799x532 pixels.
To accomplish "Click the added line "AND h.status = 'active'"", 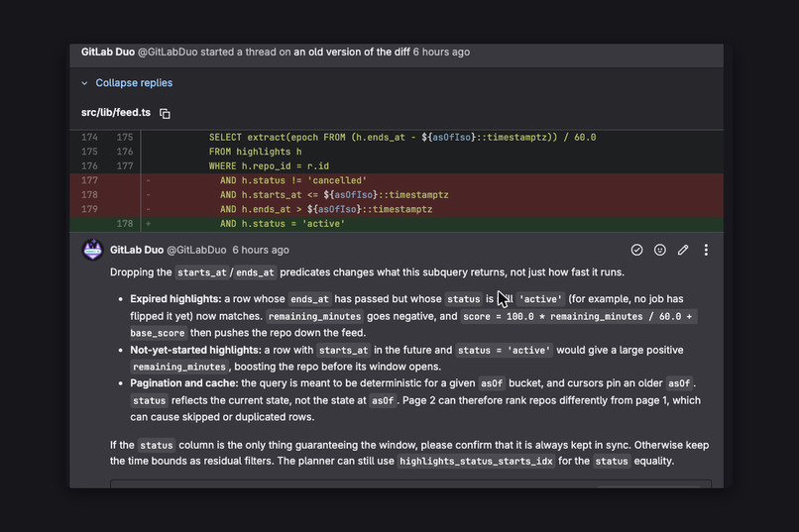I will [283, 224].
